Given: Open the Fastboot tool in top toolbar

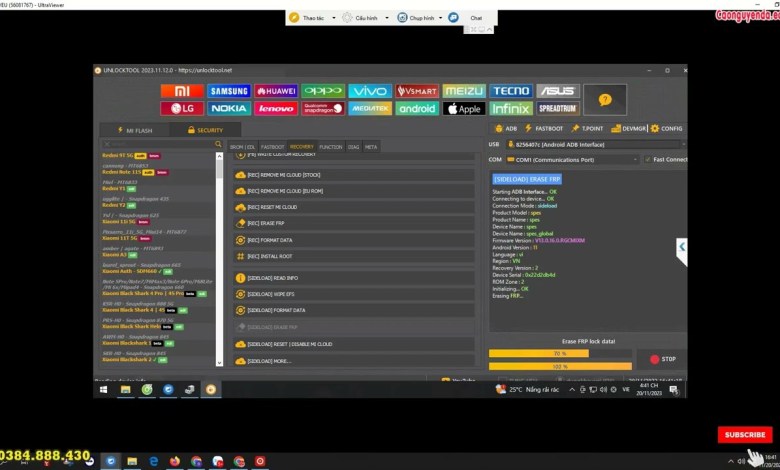Looking at the screenshot, I should pos(544,128).
